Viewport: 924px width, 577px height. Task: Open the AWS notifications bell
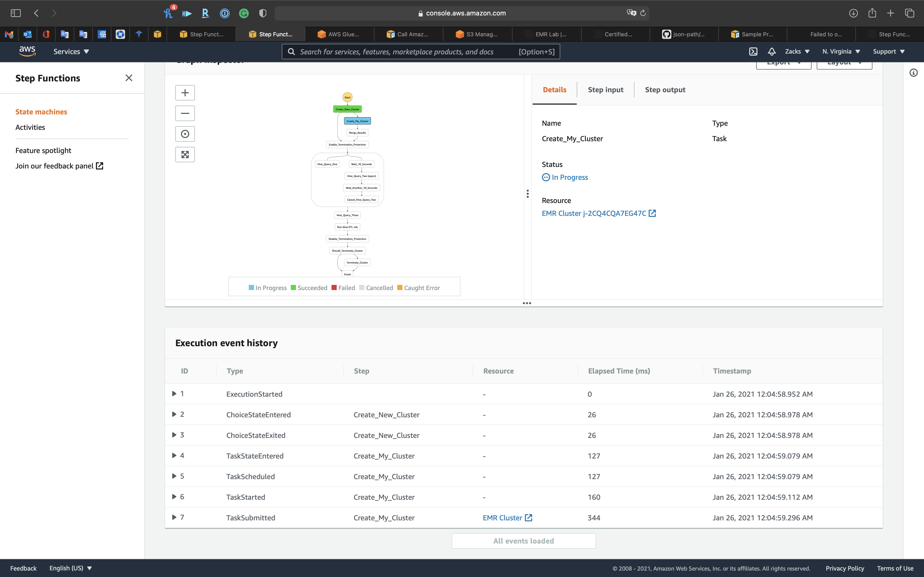click(x=772, y=52)
